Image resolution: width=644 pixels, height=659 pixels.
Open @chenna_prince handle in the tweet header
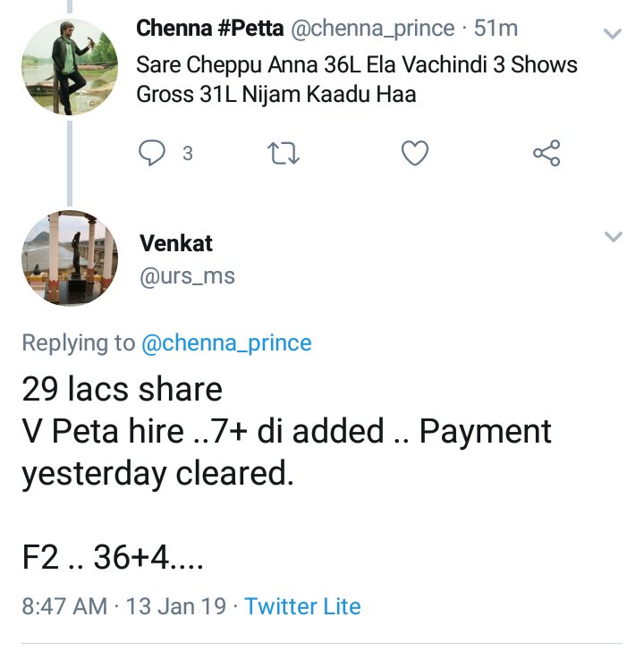pyautogui.click(x=372, y=29)
